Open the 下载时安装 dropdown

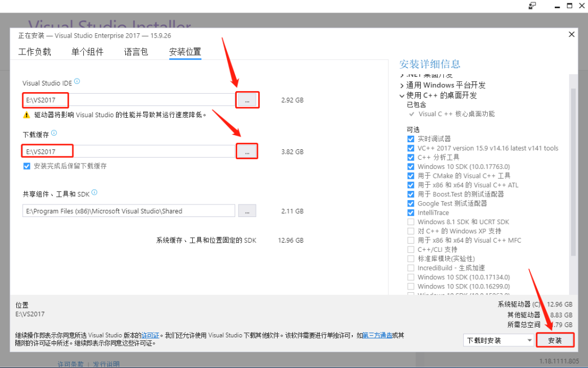499,341
